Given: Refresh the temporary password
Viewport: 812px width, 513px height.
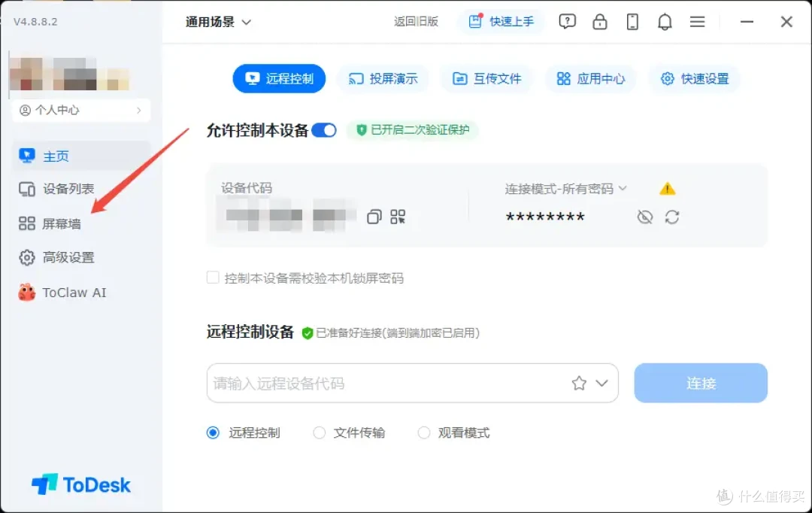Looking at the screenshot, I should click(x=672, y=217).
